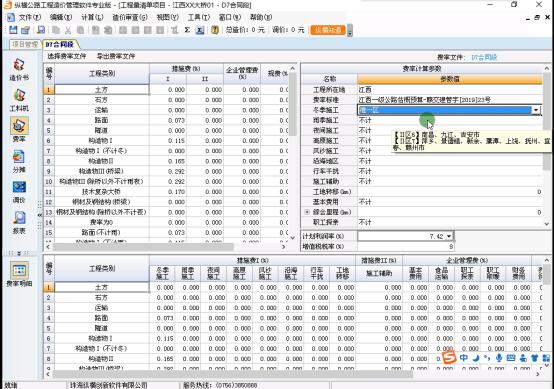Select the 技术复杂大桥 row in upper table

102,192
